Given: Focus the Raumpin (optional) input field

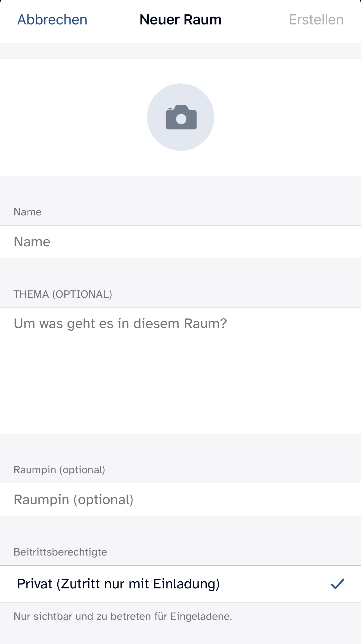Looking at the screenshot, I should [x=180, y=500].
